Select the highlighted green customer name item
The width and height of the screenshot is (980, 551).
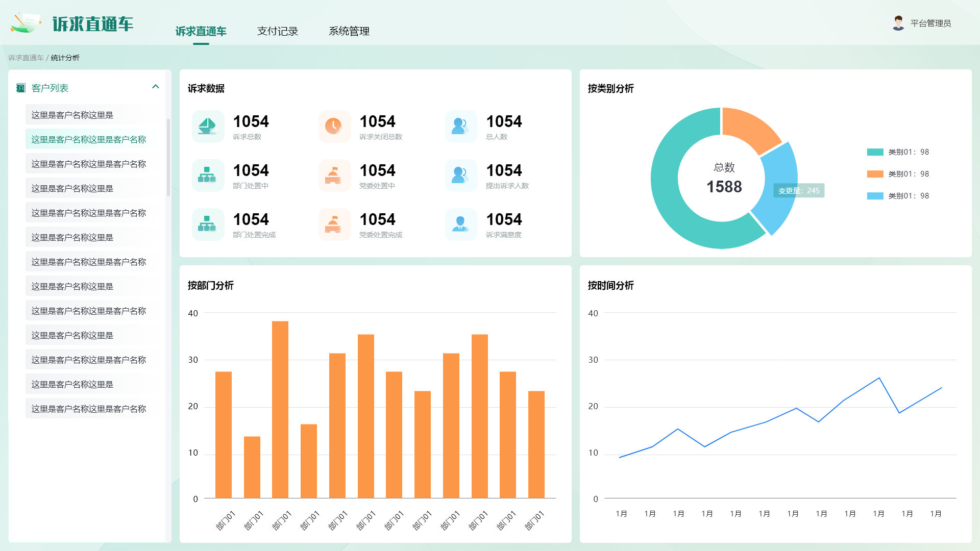click(89, 139)
